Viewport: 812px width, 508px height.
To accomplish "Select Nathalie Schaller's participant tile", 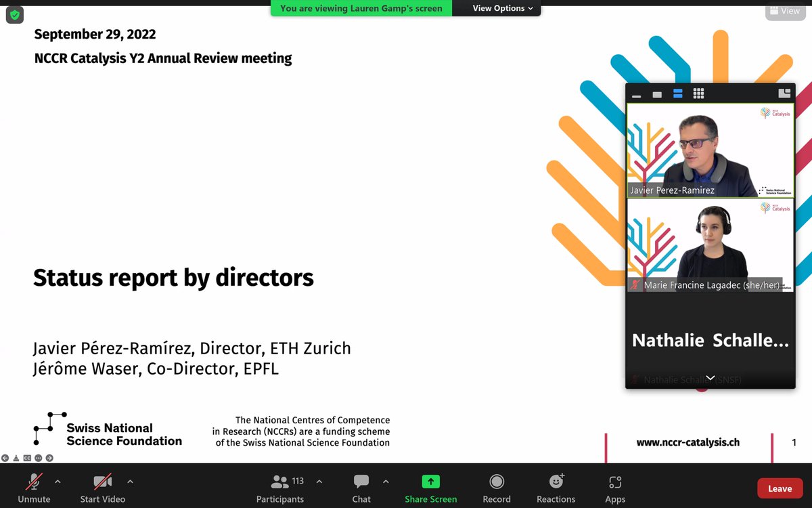I will 710,341.
